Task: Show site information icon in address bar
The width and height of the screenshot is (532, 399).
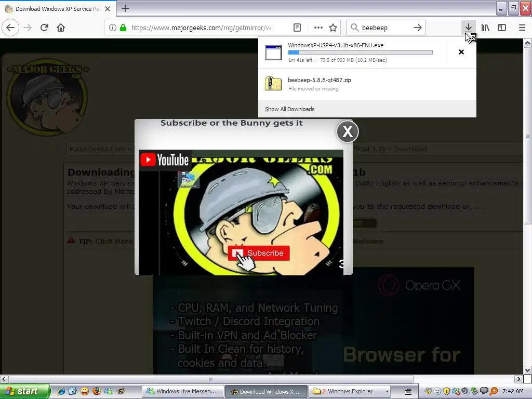Action: [x=113, y=28]
